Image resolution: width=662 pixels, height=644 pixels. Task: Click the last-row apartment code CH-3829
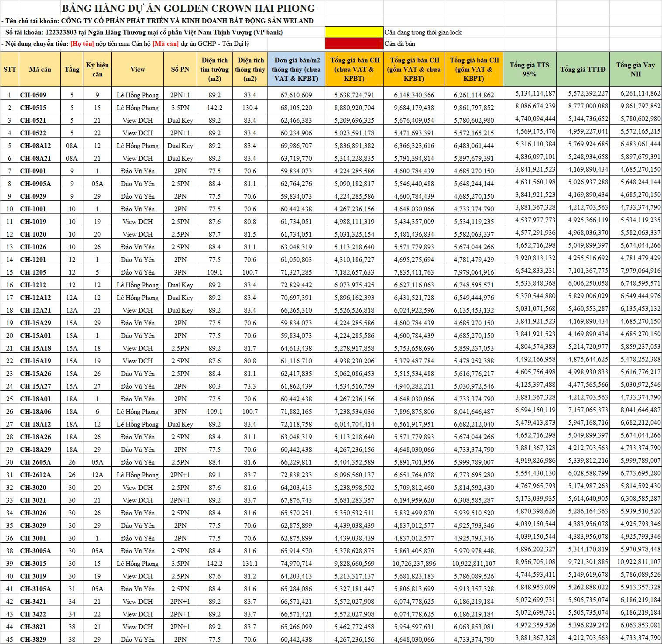point(33,640)
